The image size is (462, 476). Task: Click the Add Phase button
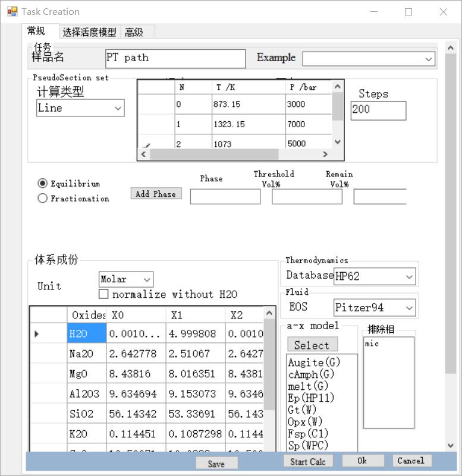[x=155, y=194]
